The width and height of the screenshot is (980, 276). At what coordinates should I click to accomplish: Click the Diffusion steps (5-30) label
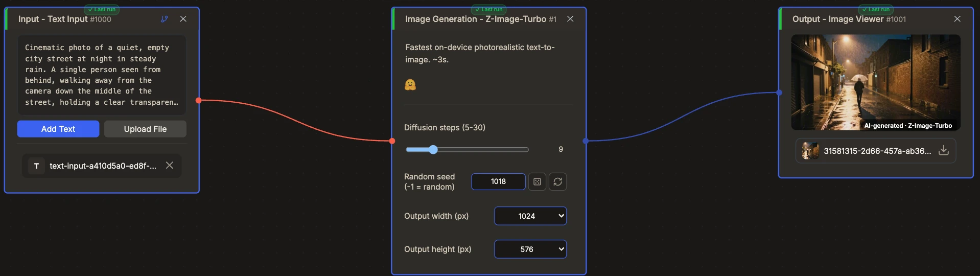445,127
